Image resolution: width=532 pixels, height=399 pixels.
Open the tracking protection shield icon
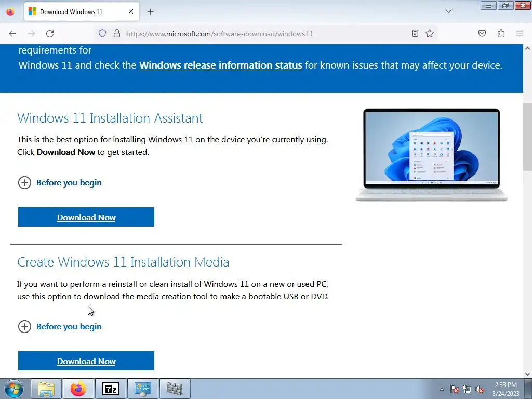point(102,33)
